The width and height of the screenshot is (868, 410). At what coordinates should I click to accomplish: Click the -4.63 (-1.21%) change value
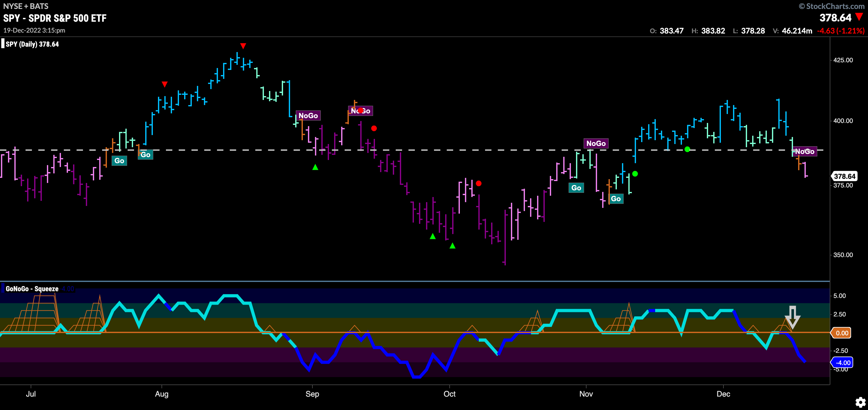(x=841, y=31)
